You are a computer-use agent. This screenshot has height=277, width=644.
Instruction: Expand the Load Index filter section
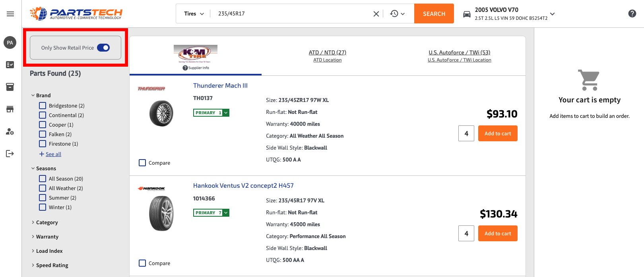pos(47,251)
